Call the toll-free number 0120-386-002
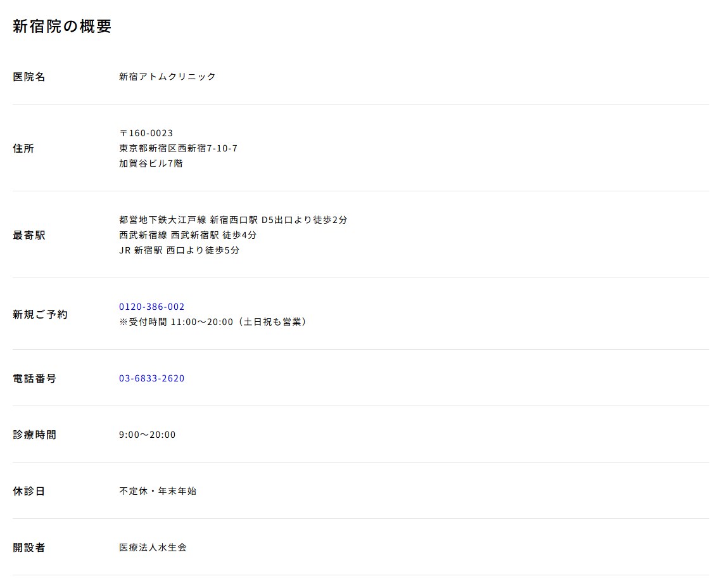Image resolution: width=722 pixels, height=588 pixels. [151, 307]
